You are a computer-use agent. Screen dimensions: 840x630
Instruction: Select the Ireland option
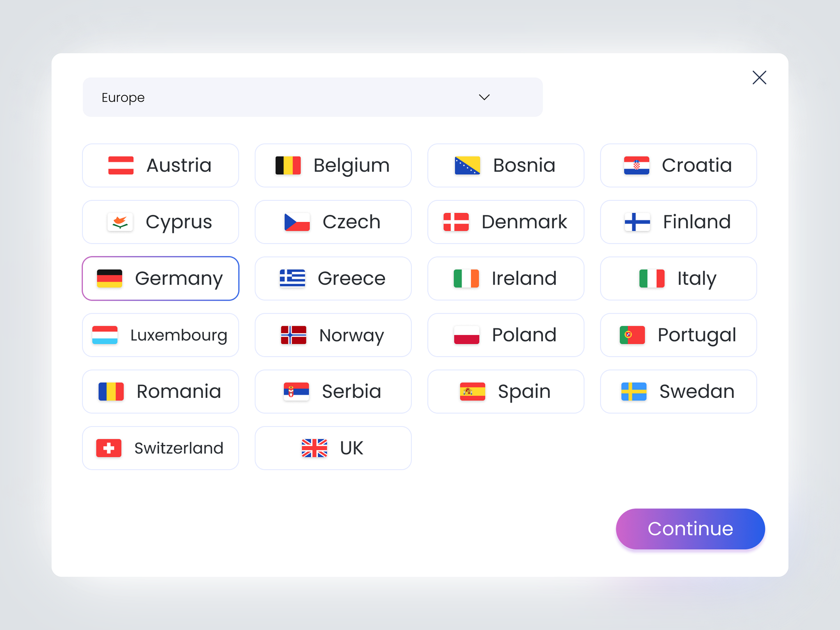506,278
